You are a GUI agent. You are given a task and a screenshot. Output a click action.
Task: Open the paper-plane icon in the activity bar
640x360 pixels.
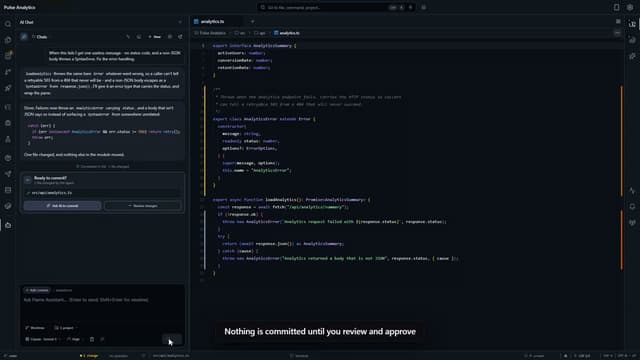(x=8, y=174)
